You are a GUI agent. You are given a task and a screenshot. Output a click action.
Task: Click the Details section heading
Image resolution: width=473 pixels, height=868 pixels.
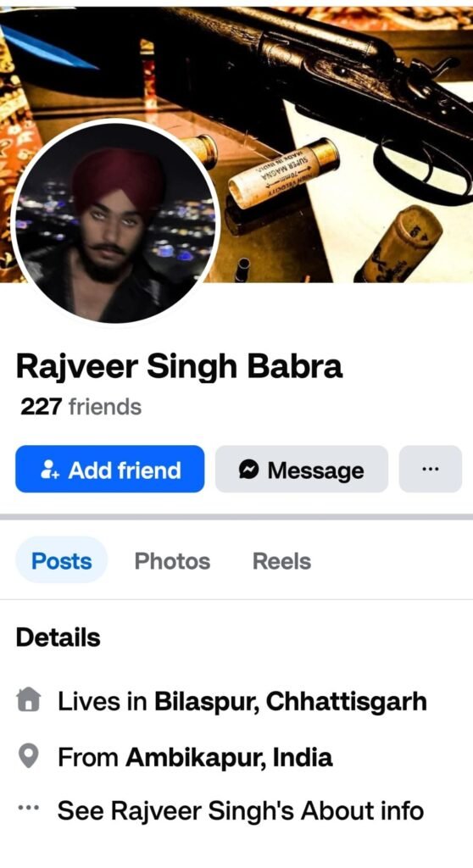pos(58,637)
